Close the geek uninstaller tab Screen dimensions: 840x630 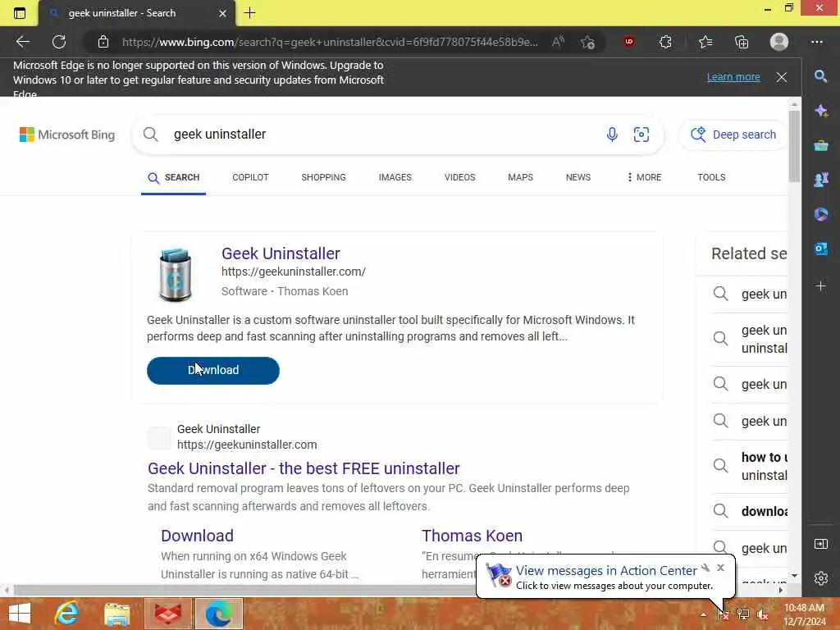coord(223,13)
